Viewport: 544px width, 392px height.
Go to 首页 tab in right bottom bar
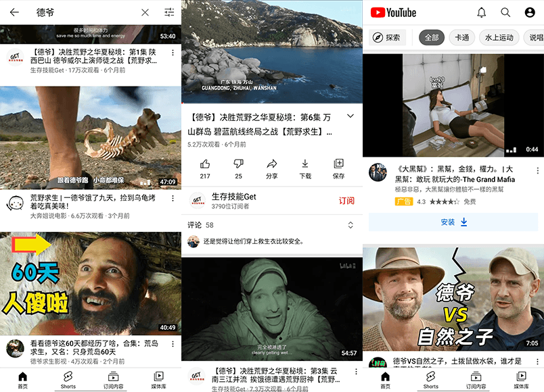click(385, 381)
